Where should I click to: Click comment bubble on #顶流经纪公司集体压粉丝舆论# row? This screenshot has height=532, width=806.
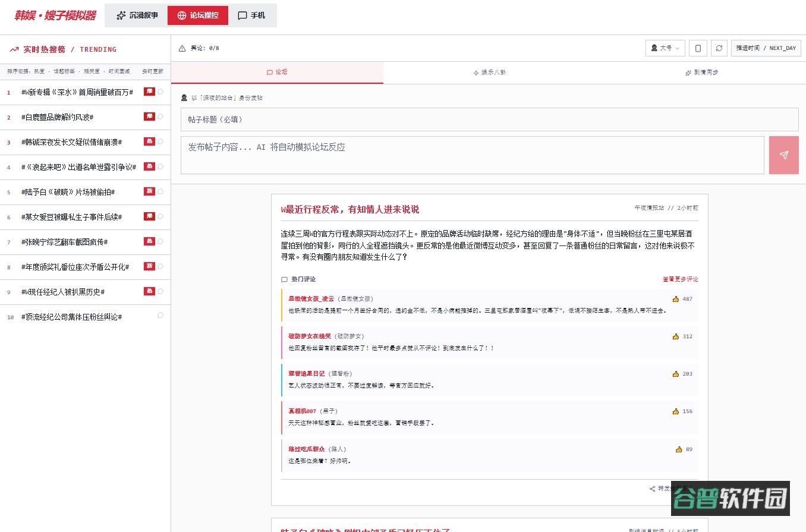point(160,316)
